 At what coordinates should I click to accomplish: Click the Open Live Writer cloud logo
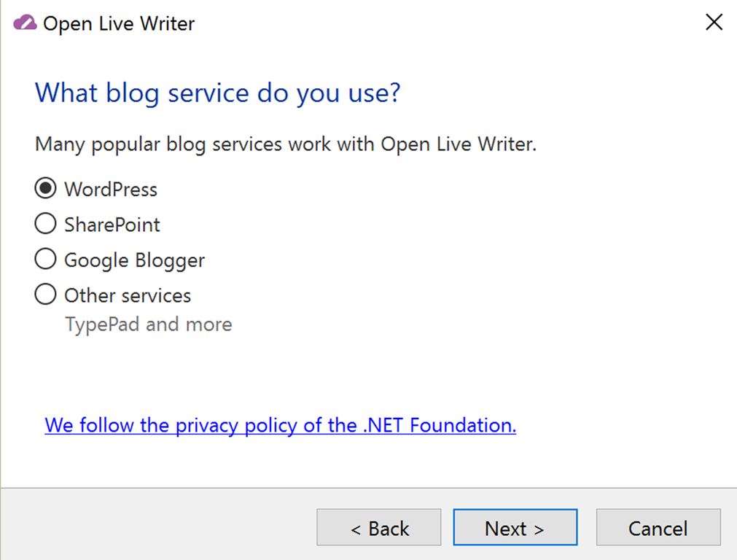(24, 23)
